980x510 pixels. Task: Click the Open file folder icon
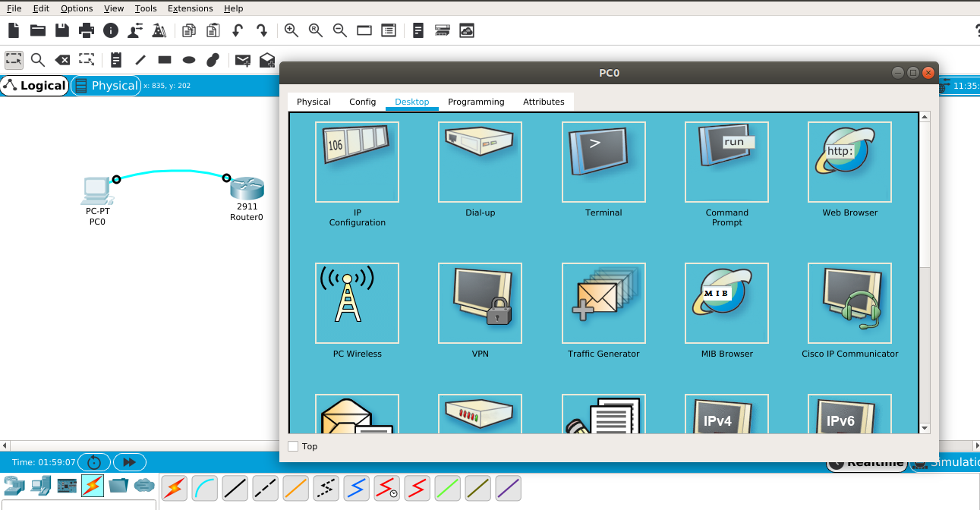click(38, 30)
